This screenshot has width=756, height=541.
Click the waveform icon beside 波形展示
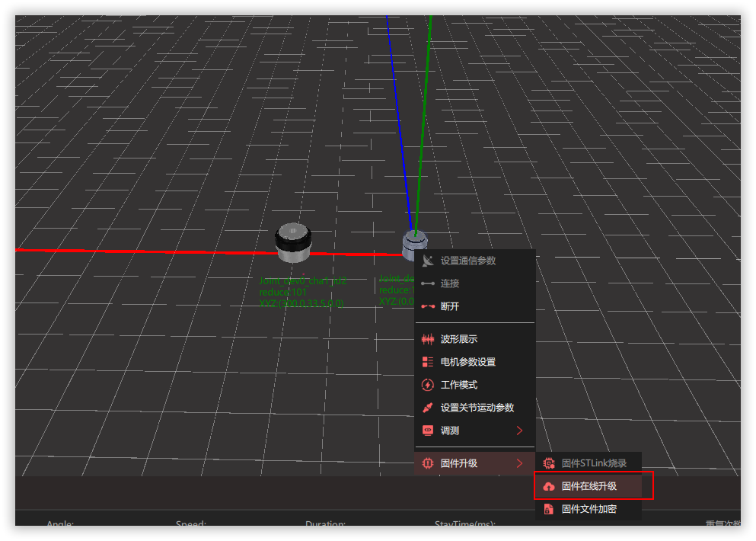pyautogui.click(x=427, y=339)
